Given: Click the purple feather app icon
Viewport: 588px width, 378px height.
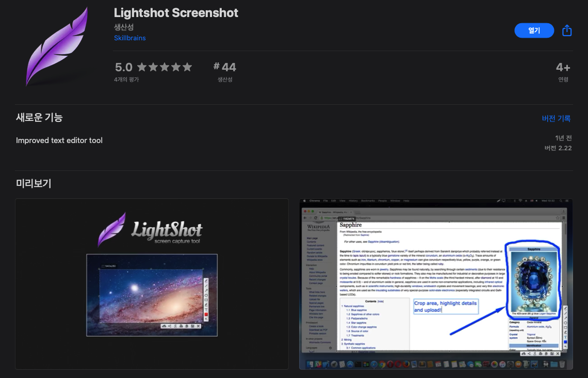Looking at the screenshot, I should (57, 46).
